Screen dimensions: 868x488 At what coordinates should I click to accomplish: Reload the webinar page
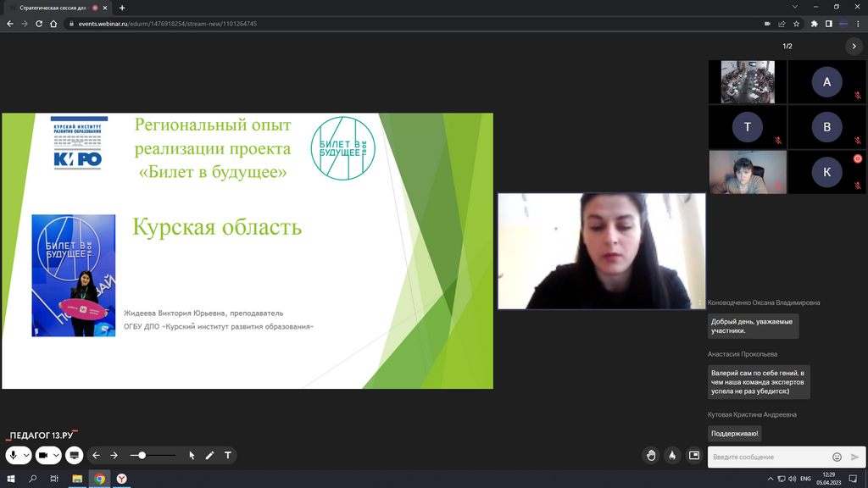pyautogui.click(x=39, y=24)
